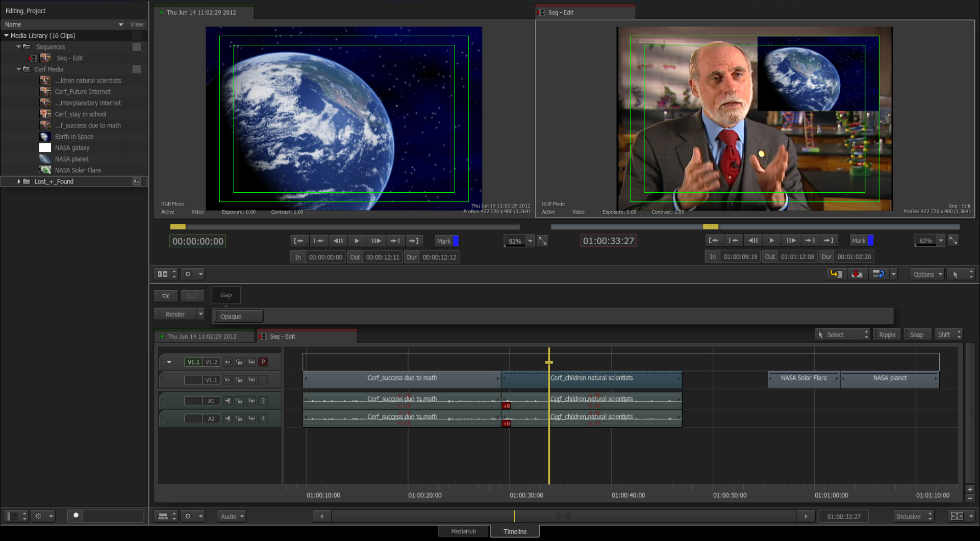Click the Opaque button
This screenshot has width=980, height=541.
(239, 316)
